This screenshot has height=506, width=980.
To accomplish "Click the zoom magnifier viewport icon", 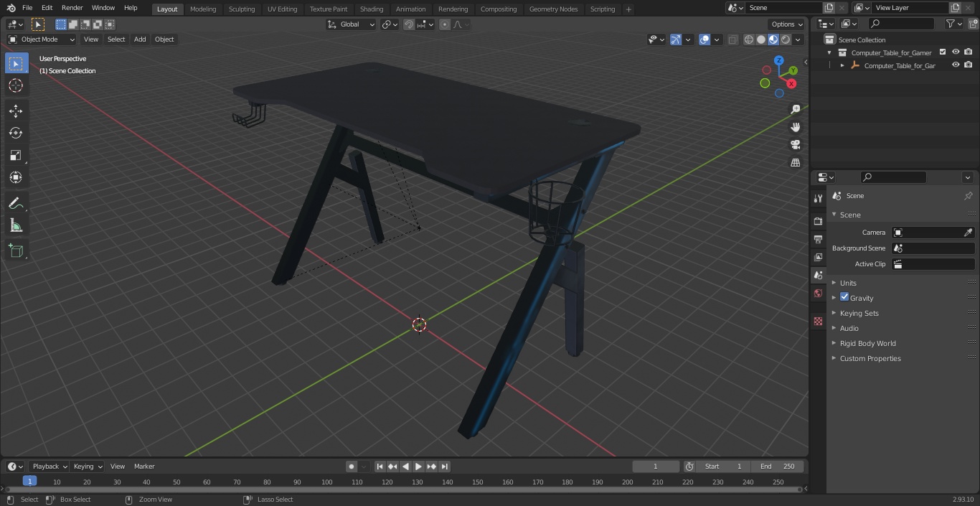I will [x=795, y=109].
